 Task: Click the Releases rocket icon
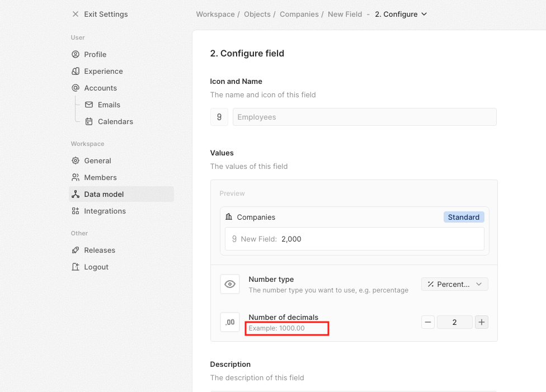76,250
